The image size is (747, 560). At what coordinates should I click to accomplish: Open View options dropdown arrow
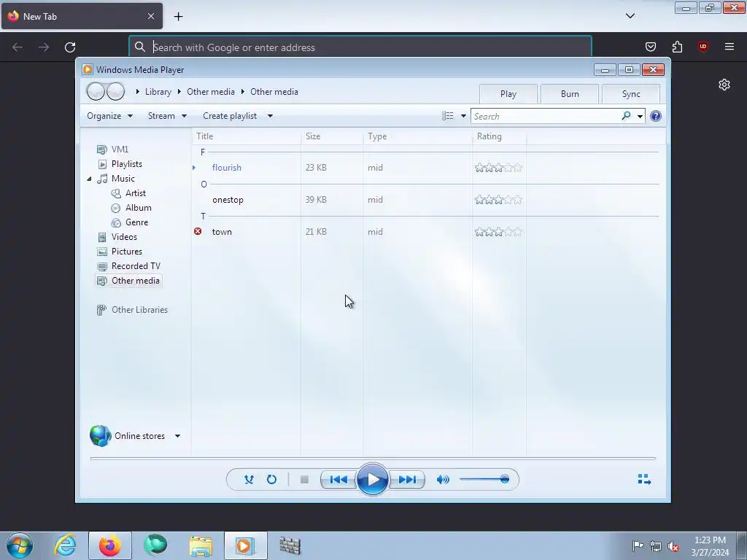pos(463,116)
